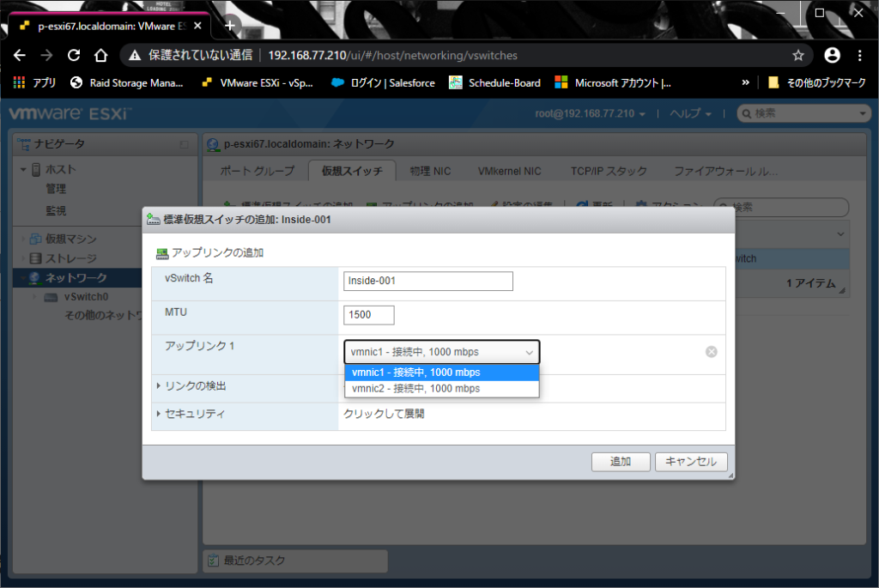Open the table column chevron dropdown
This screenshot has height=588, width=879.
840,234
